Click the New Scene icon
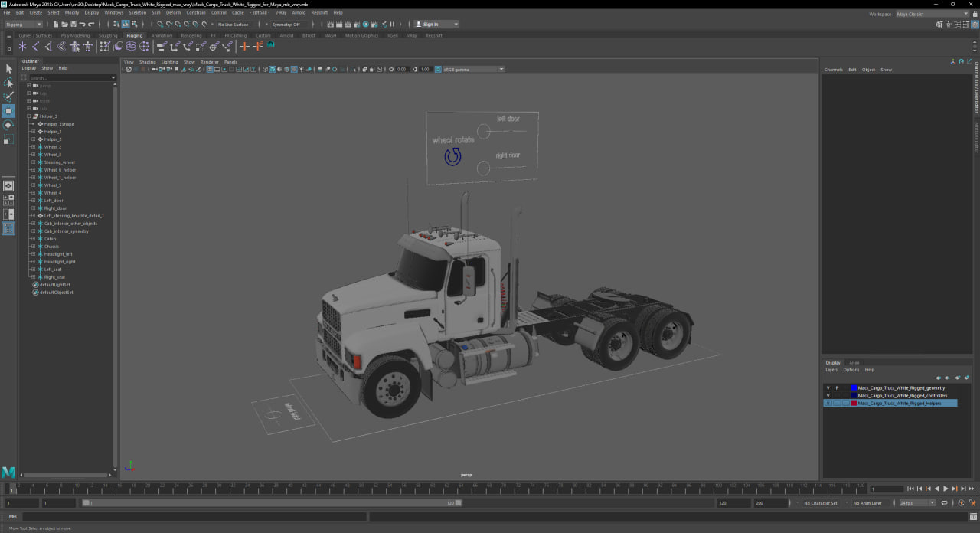 56,25
